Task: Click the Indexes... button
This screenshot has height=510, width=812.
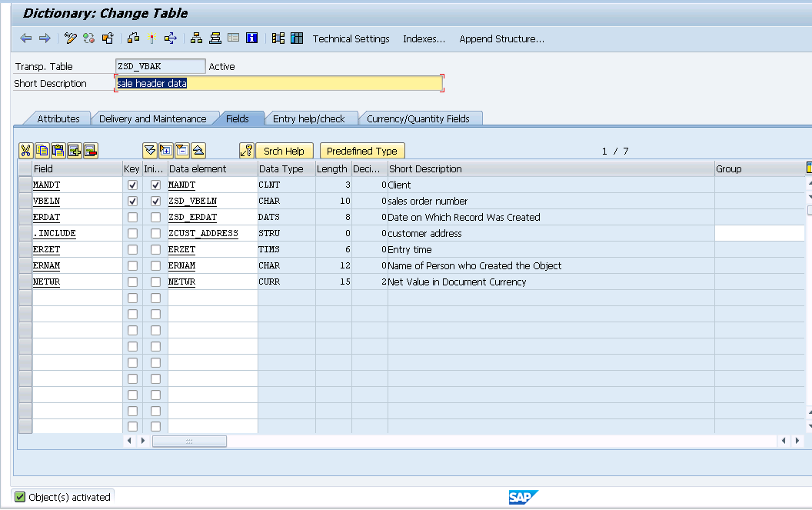Action: point(424,39)
